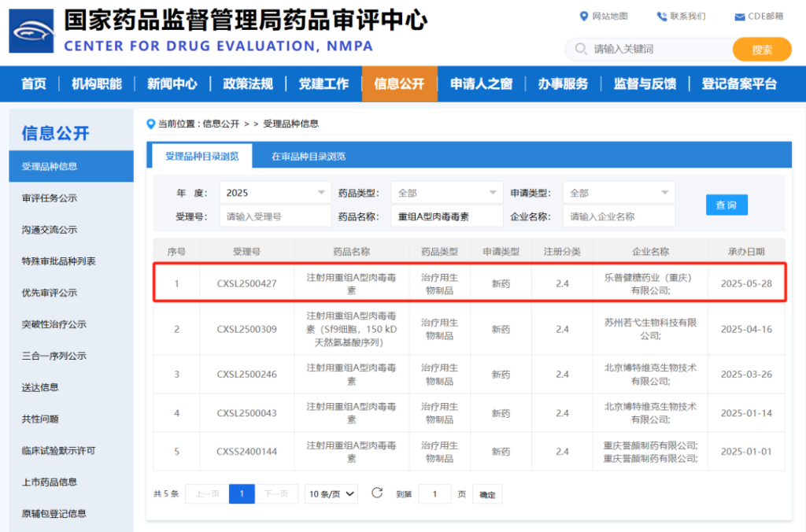Click the refresh icon in pagination bar
Image resolution: width=806 pixels, height=532 pixels.
click(377, 493)
